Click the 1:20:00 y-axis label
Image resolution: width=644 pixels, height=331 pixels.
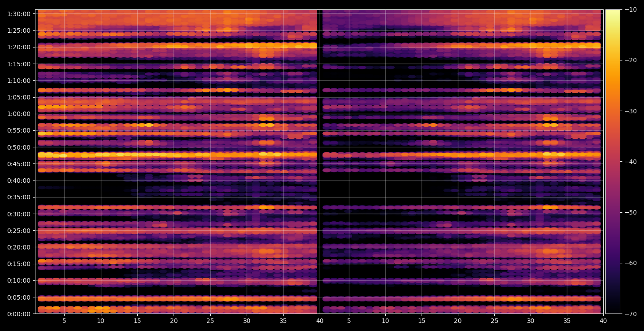click(19, 47)
